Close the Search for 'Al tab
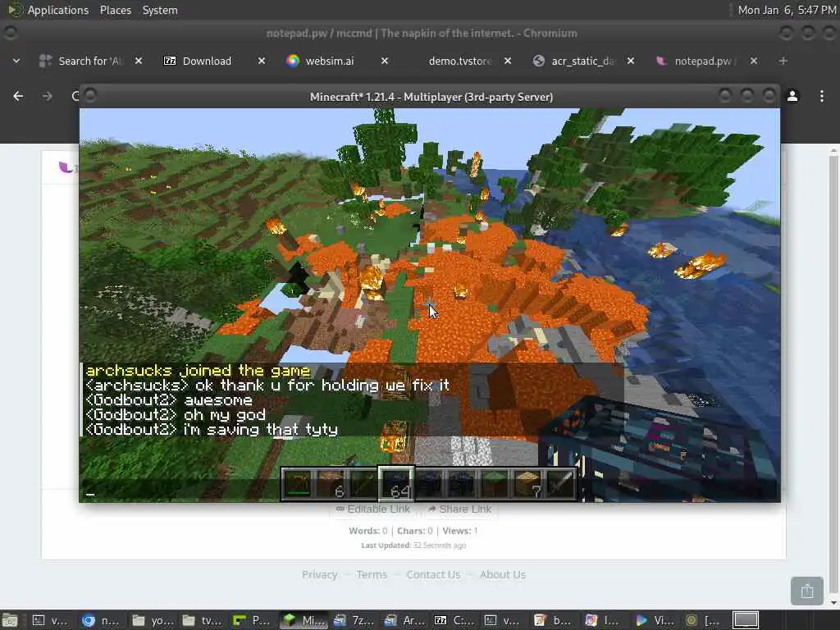The image size is (840, 630). pyautogui.click(x=138, y=61)
